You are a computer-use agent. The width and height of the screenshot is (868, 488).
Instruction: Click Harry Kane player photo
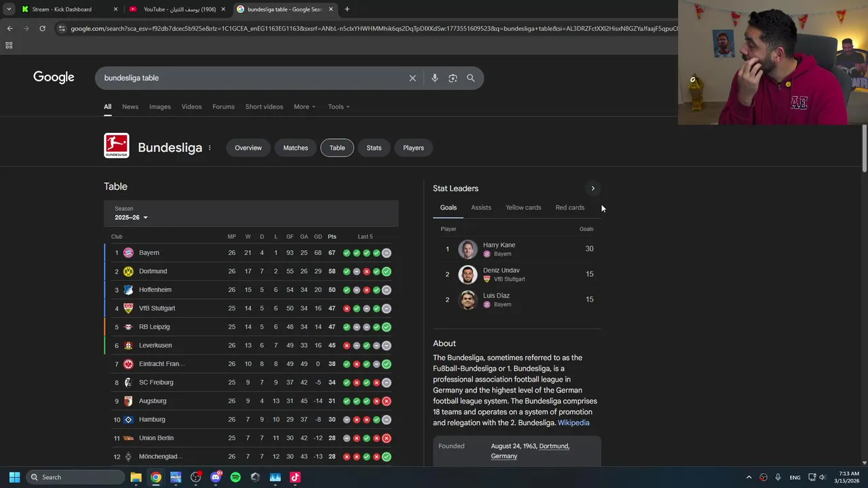click(468, 249)
